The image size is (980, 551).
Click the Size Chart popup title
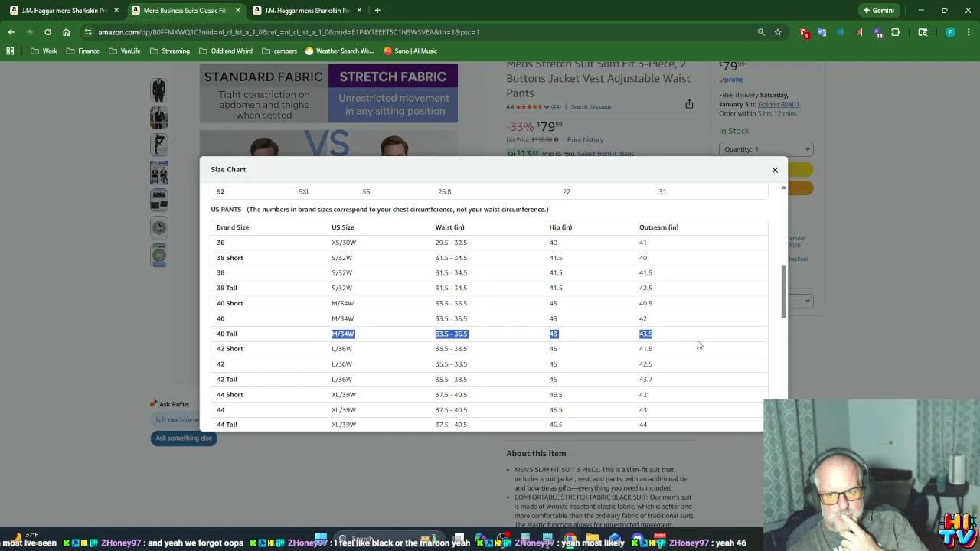click(x=228, y=169)
